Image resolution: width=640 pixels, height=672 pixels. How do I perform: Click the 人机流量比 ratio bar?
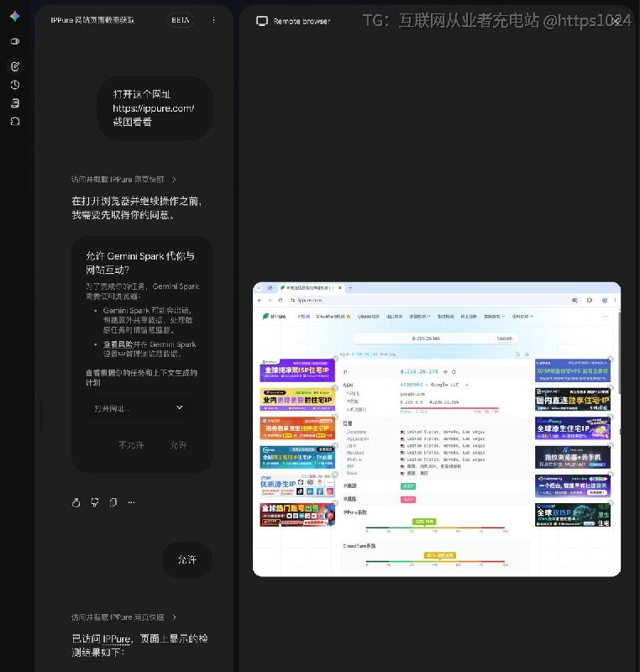(449, 409)
